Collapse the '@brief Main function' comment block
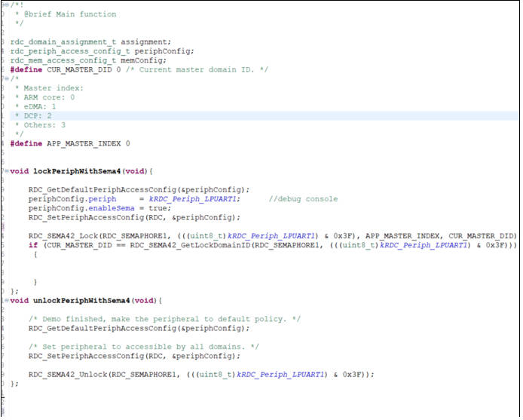Image resolution: width=523 pixels, height=420 pixels. pos(5,5)
